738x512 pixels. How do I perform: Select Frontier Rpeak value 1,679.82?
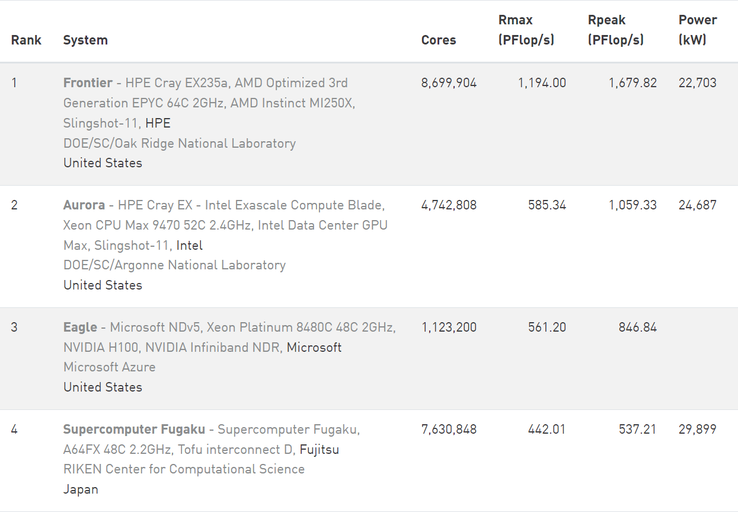click(x=633, y=83)
